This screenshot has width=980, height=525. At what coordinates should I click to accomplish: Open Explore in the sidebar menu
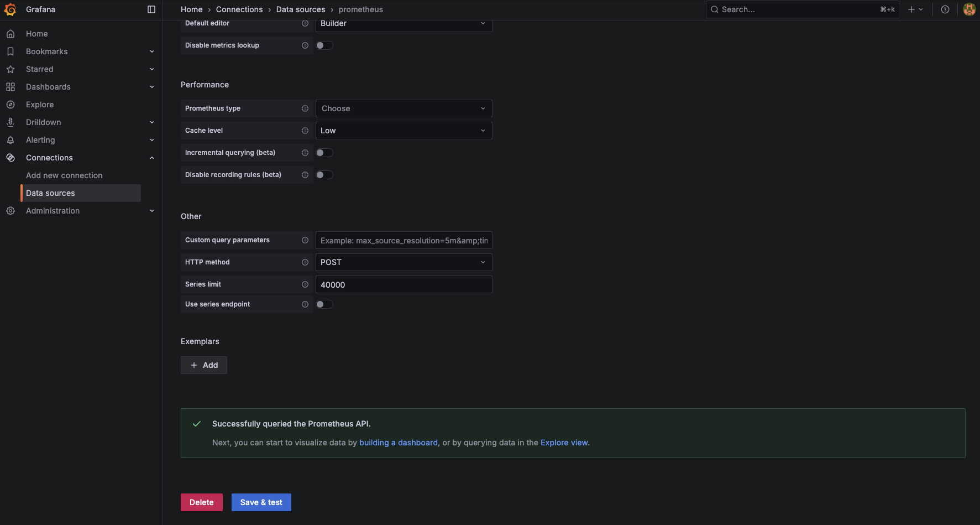point(40,105)
